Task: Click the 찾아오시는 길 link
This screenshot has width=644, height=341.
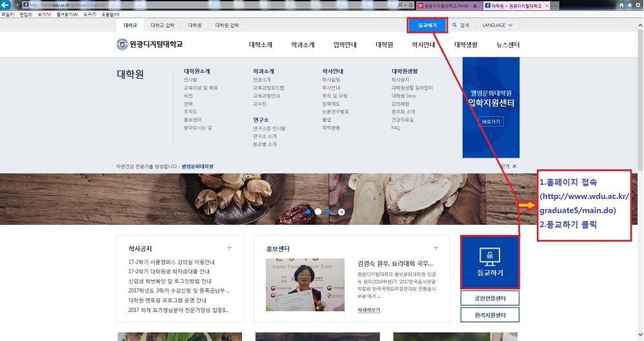Action: coord(197,128)
